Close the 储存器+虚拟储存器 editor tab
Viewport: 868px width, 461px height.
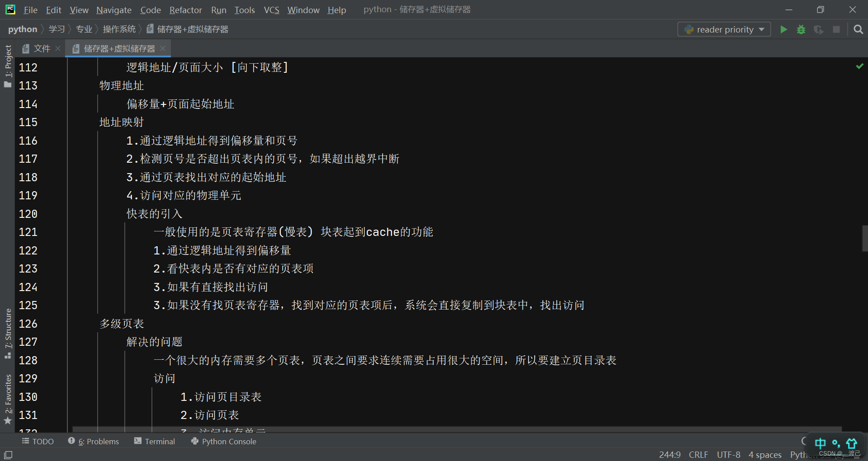tap(163, 48)
